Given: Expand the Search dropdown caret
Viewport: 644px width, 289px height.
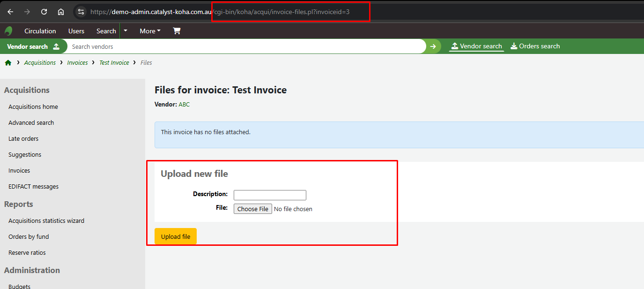Looking at the screenshot, I should click(126, 31).
